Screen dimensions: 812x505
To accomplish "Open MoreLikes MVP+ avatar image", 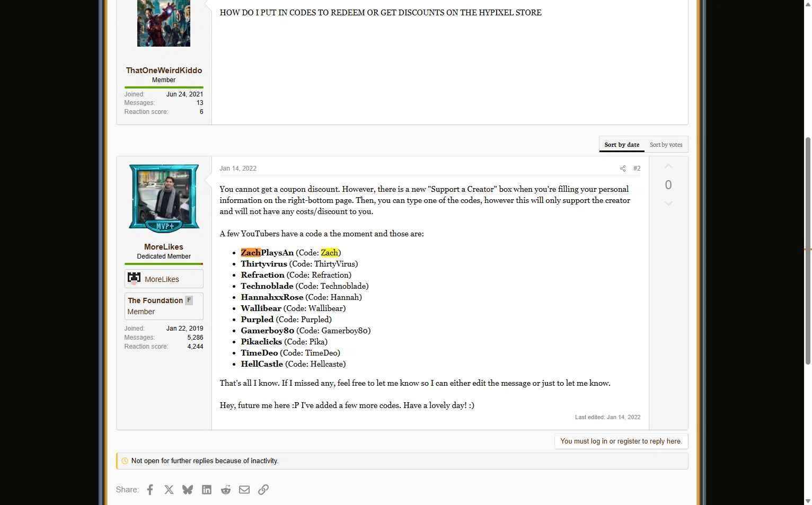I will click(164, 198).
